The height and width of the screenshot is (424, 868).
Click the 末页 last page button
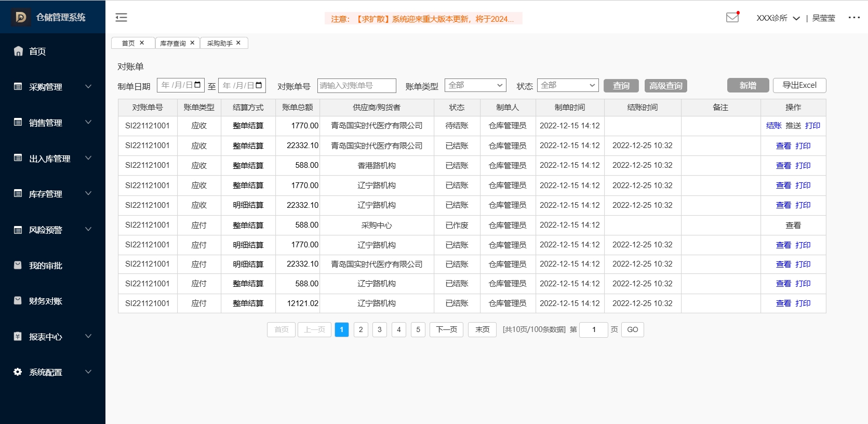point(483,329)
